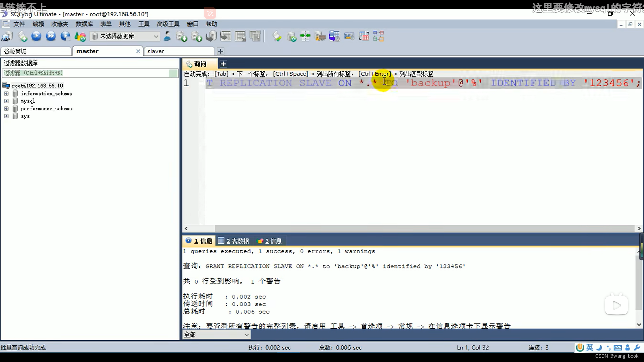Select the master connection tab

[87, 51]
